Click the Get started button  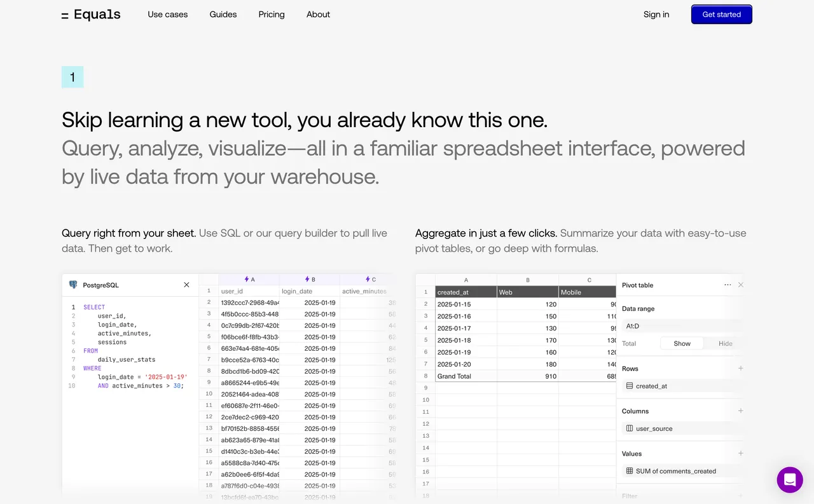pyautogui.click(x=721, y=14)
